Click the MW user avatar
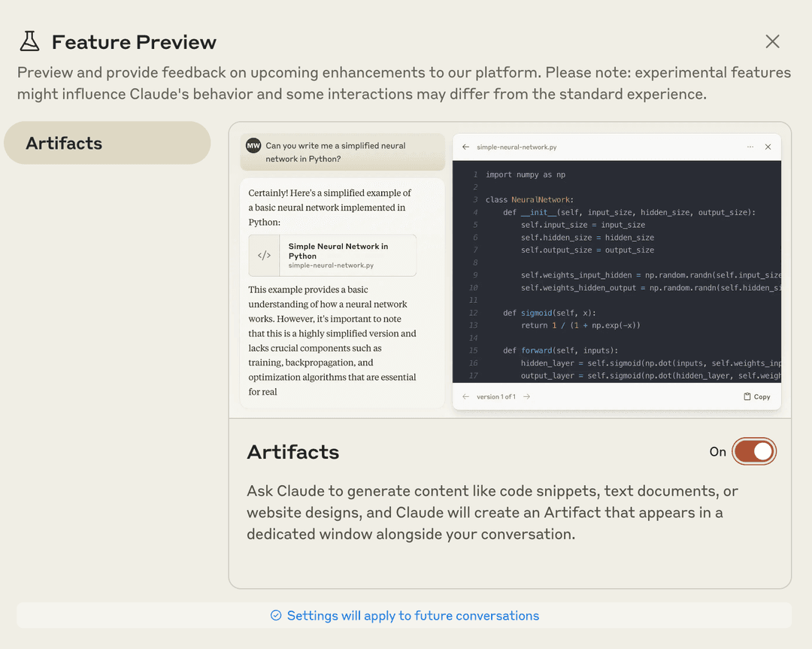 coord(253,146)
